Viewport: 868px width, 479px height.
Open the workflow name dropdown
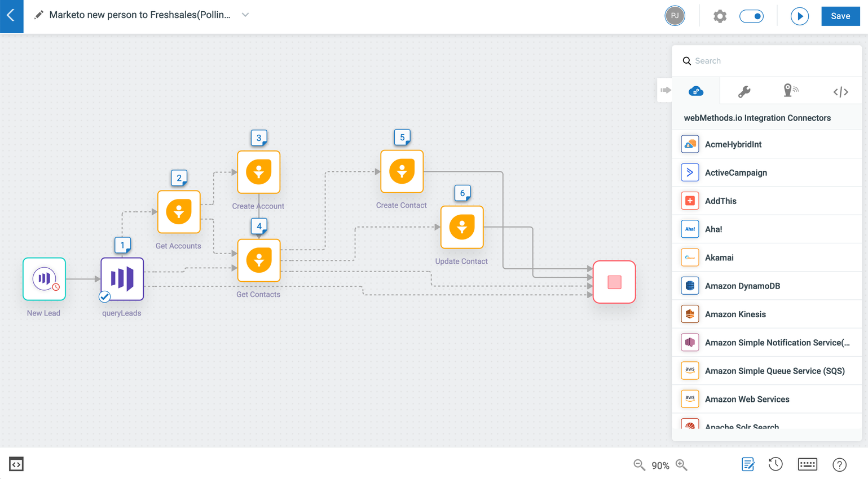(x=245, y=15)
